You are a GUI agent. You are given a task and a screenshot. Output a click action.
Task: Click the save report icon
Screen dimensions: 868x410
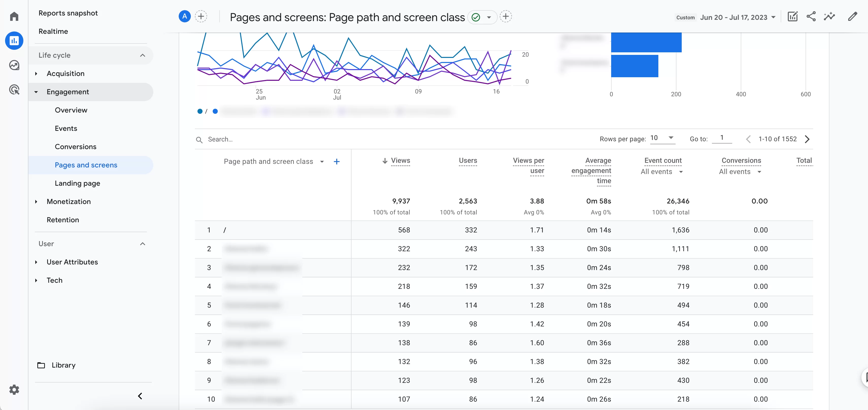coord(793,16)
